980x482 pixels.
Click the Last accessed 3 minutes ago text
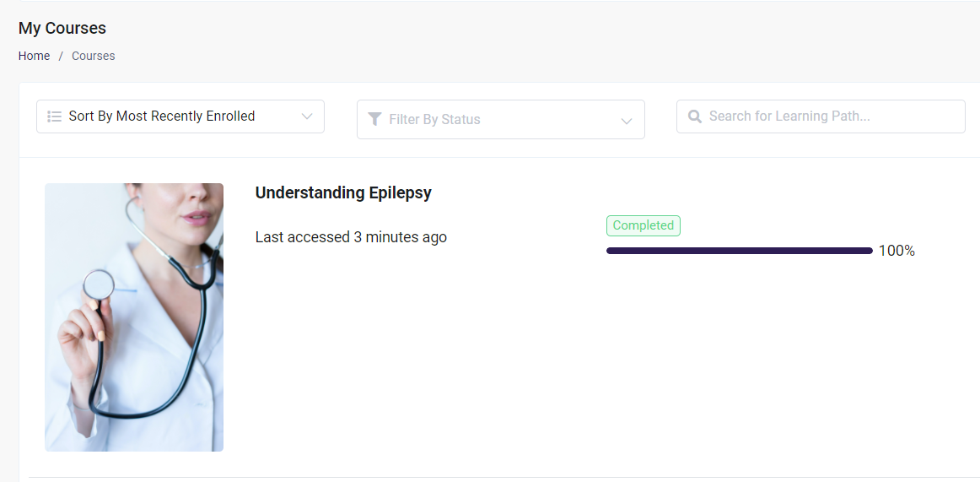(x=351, y=237)
